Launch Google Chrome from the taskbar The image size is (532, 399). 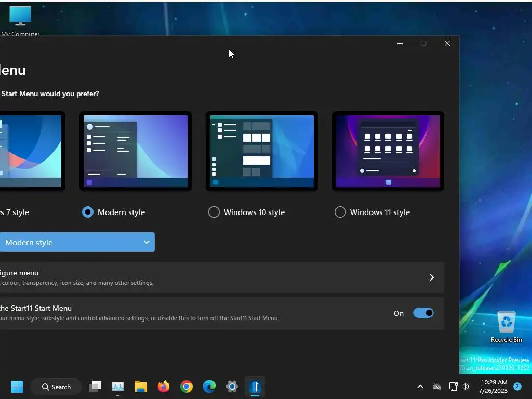(x=187, y=387)
